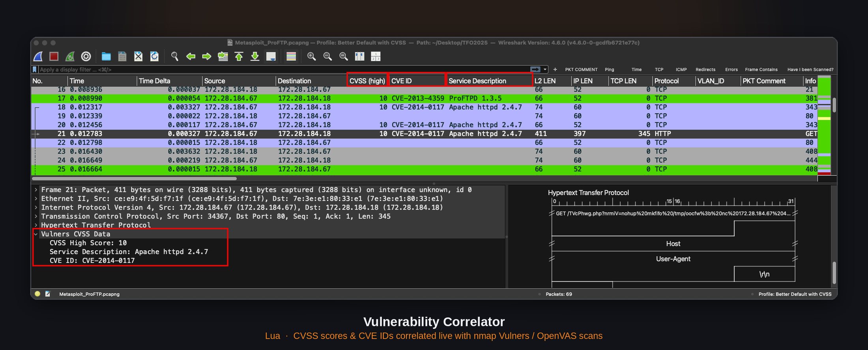Sort by the Protocol column header
This screenshot has height=350, width=868.
(x=673, y=81)
